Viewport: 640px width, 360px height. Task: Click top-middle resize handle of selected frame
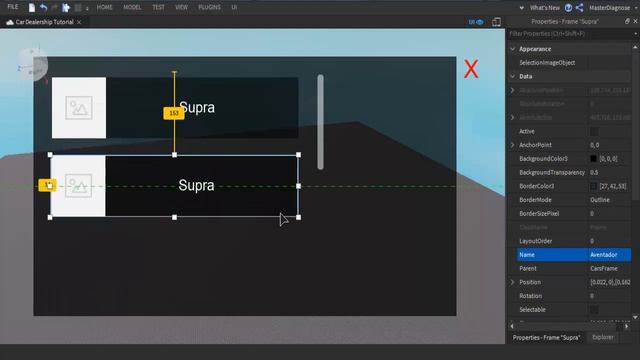pyautogui.click(x=174, y=155)
